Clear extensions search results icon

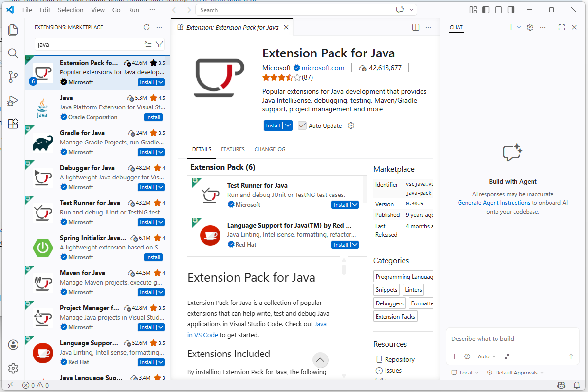pyautogui.click(x=148, y=44)
